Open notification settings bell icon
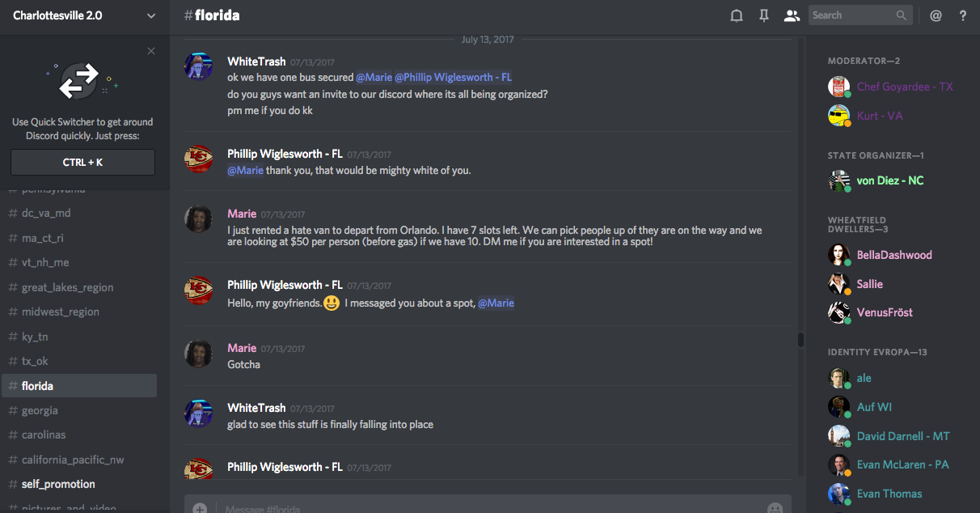 click(737, 15)
